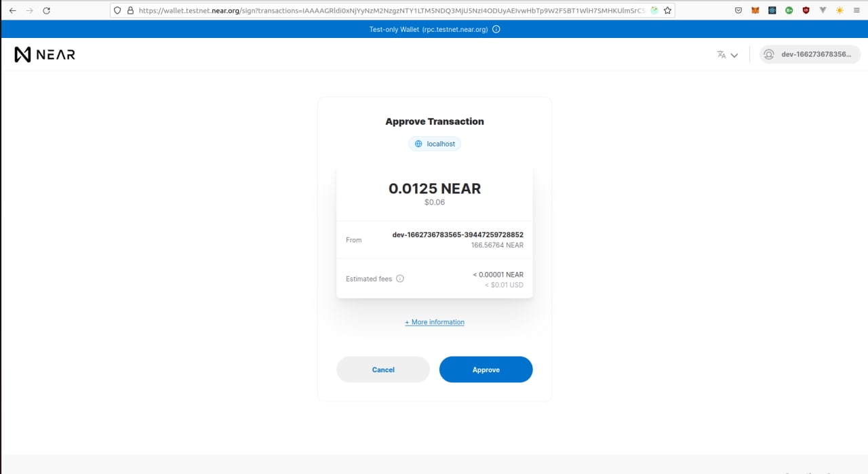Open the Firefox hamburger menu
The width and height of the screenshot is (868, 474).
pos(857,11)
